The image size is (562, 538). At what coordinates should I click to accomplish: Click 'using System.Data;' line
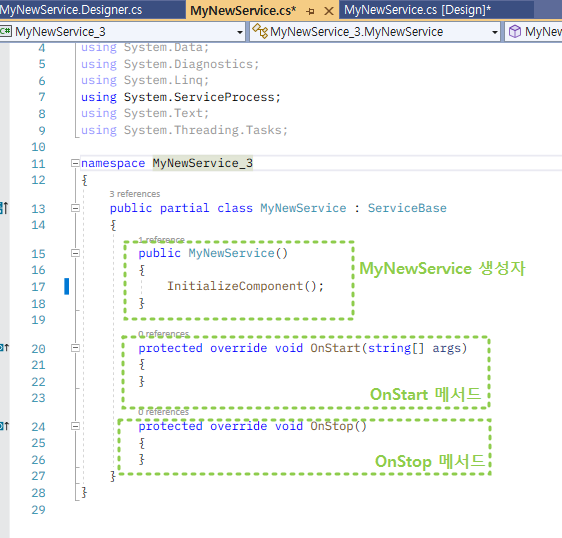(145, 47)
